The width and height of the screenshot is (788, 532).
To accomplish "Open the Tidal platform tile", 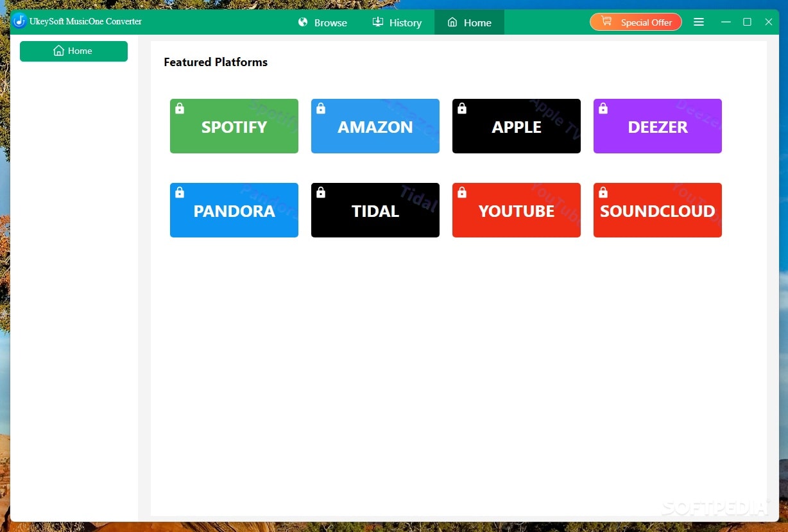I will point(375,210).
